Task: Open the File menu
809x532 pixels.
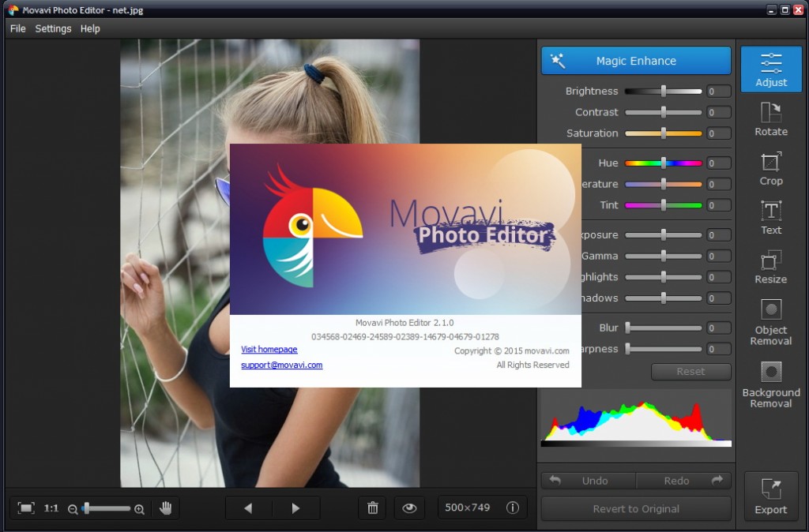Action: tap(17, 29)
